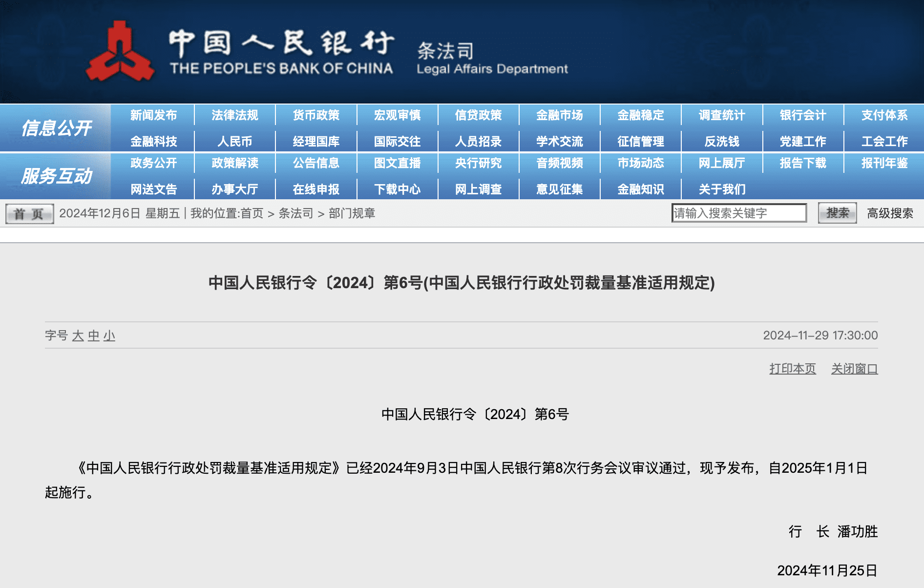
Task: Open 高级搜索 advanced search
Action: click(890, 213)
